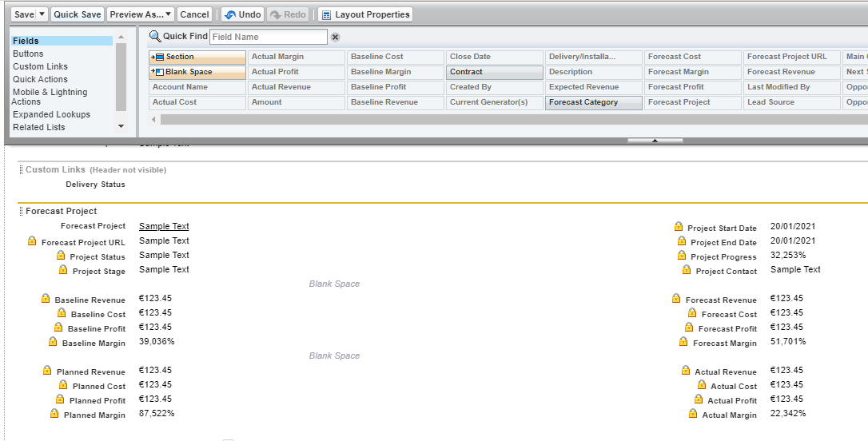Viewport: 868px width, 441px height.
Task: Select the Section palette item
Action: point(197,57)
